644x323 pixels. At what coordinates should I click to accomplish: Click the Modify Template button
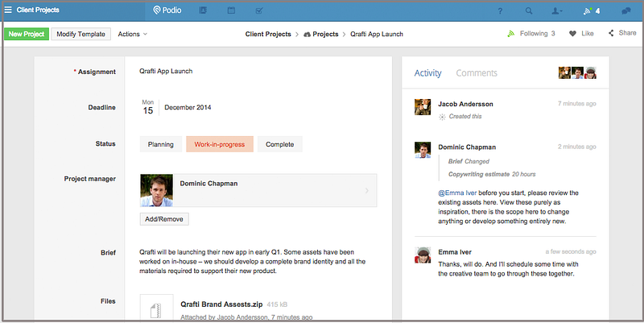tap(81, 34)
